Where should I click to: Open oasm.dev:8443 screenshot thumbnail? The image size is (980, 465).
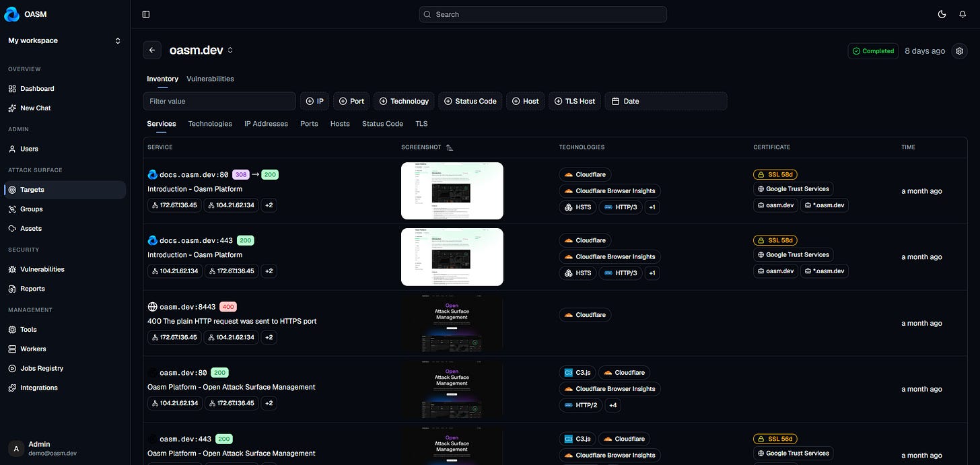pos(452,323)
